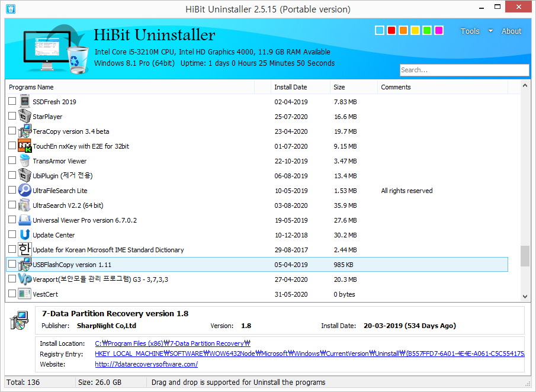Viewport: 536px width, 392px height.
Task: Click the list scrollbar down arrow
Action: [525, 297]
